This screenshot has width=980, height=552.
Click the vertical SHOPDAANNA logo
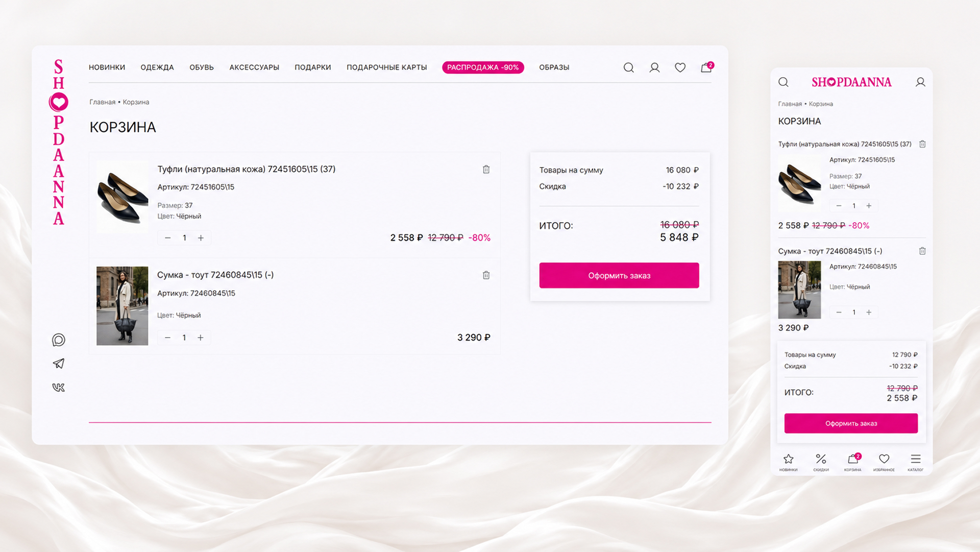click(x=59, y=142)
